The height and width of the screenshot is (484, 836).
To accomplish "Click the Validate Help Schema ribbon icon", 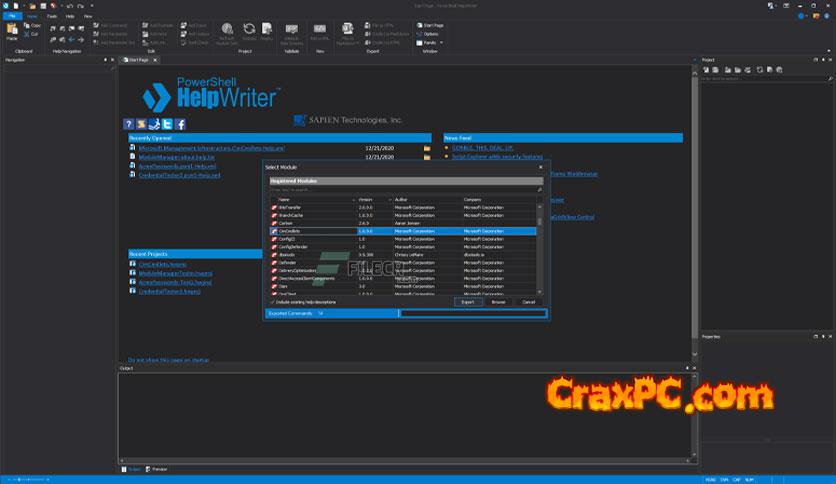I will (x=292, y=32).
